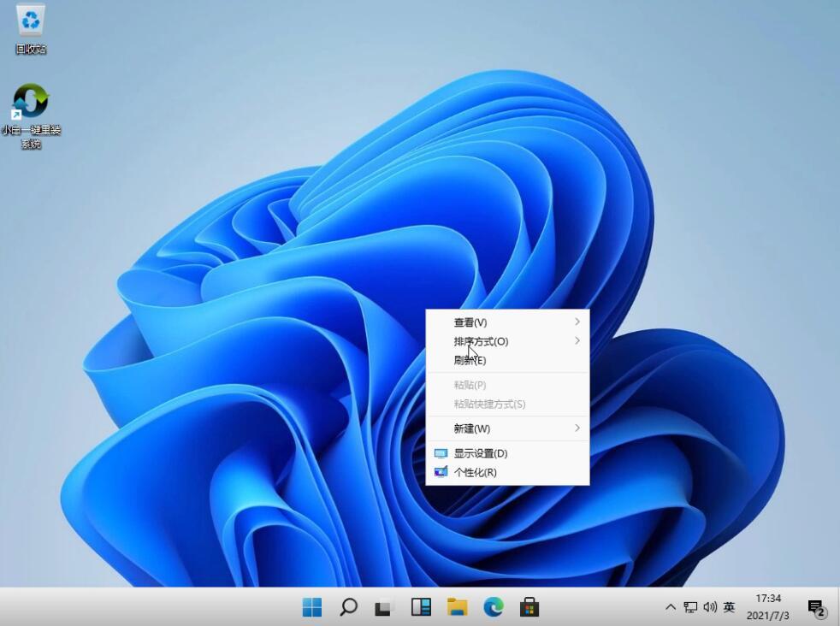Viewport: 840px width, 626px height.
Task: Open Microsoft Edge from the taskbar
Action: (x=494, y=607)
